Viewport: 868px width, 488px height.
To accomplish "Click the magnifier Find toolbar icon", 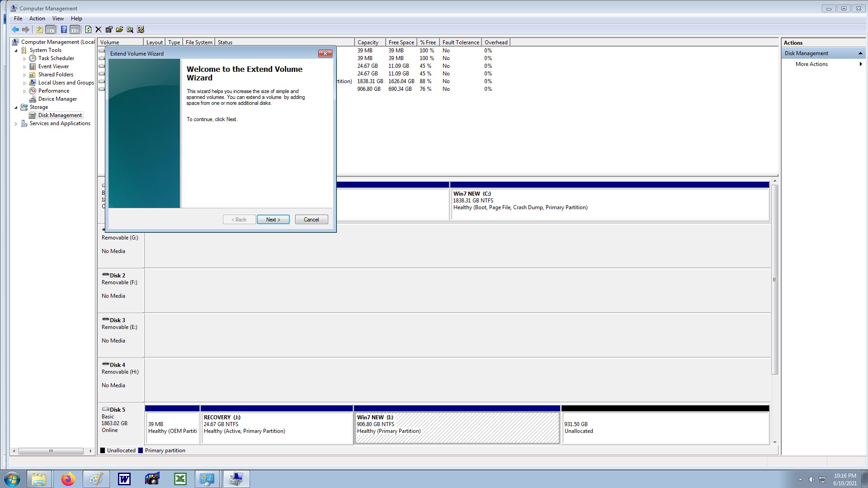I will [130, 30].
